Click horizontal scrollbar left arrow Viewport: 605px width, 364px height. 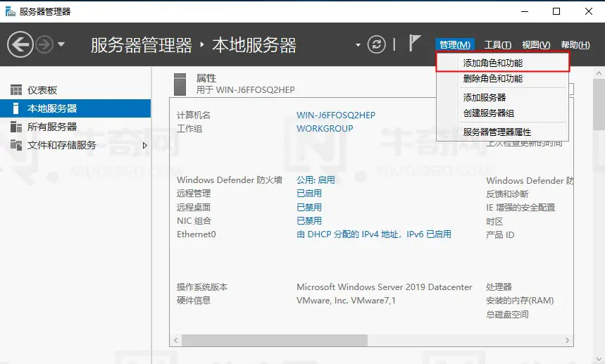pos(176,340)
